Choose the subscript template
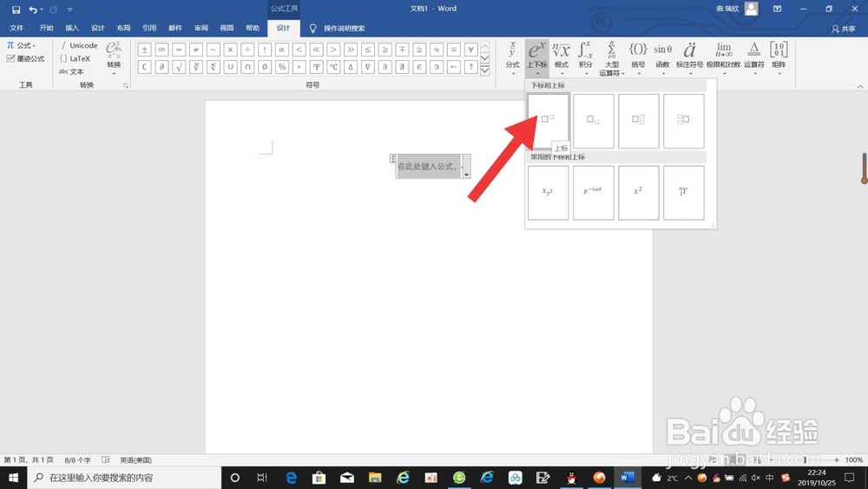 pos(594,121)
